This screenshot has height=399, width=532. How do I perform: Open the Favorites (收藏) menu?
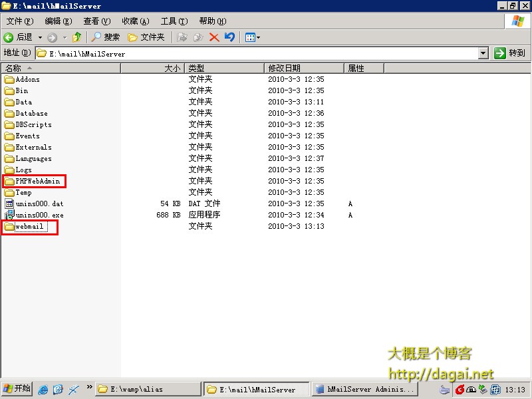135,21
